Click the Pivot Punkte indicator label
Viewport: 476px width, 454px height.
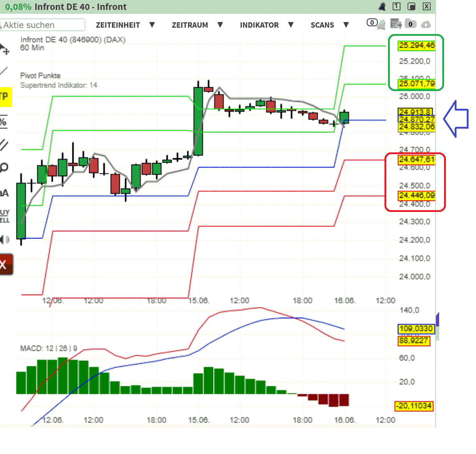pyautogui.click(x=40, y=75)
